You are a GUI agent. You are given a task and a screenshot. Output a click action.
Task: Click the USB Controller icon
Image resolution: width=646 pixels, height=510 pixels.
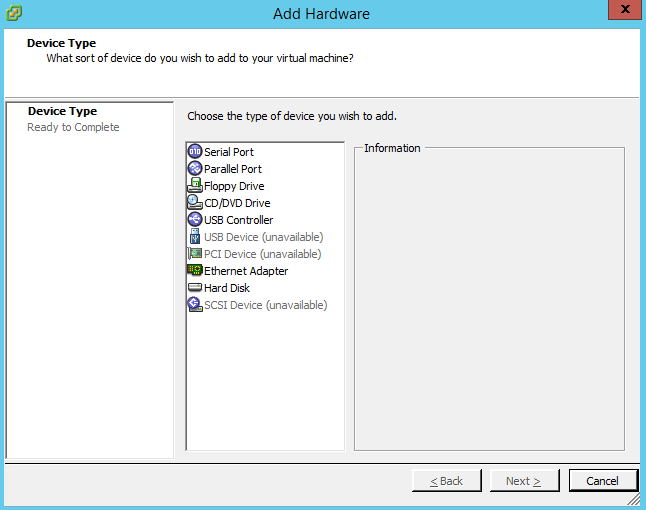[195, 220]
